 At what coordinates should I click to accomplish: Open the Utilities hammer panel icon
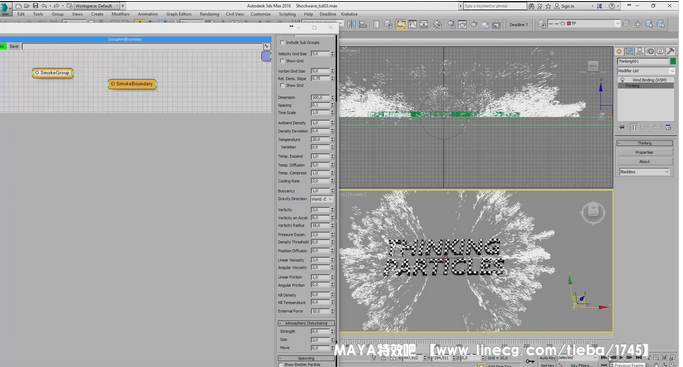point(671,51)
